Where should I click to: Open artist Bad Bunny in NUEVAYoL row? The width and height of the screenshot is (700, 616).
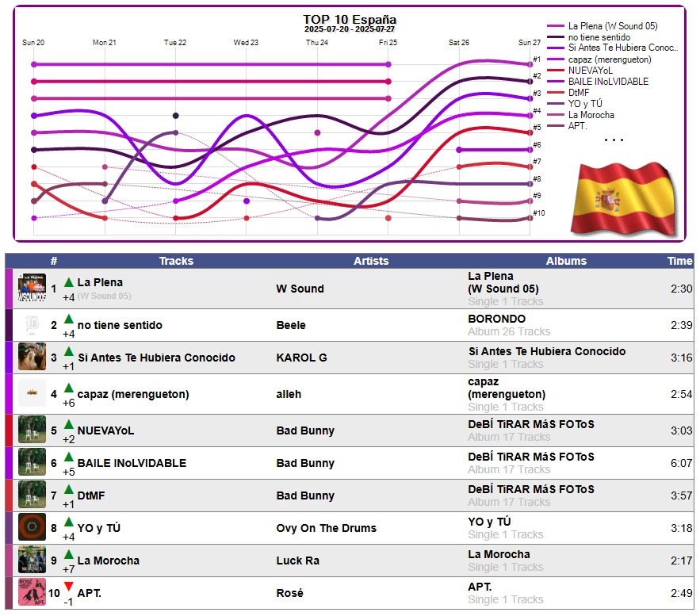coord(305,430)
